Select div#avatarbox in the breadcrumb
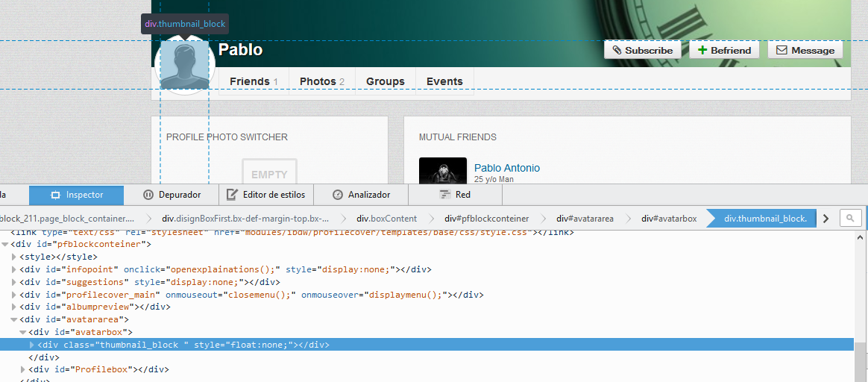 668,219
